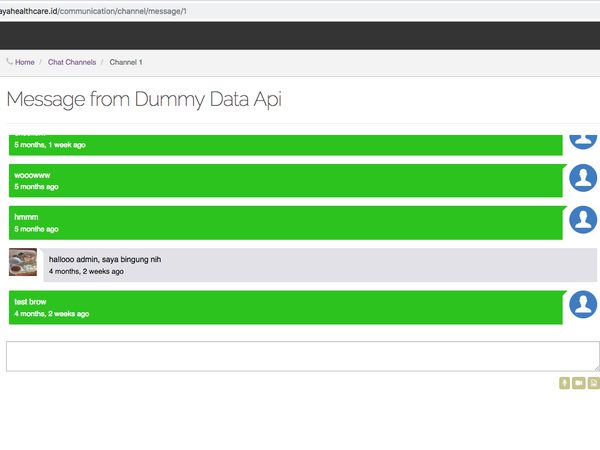Click the browser URL address bar
The image size is (600, 450).
tap(298, 11)
